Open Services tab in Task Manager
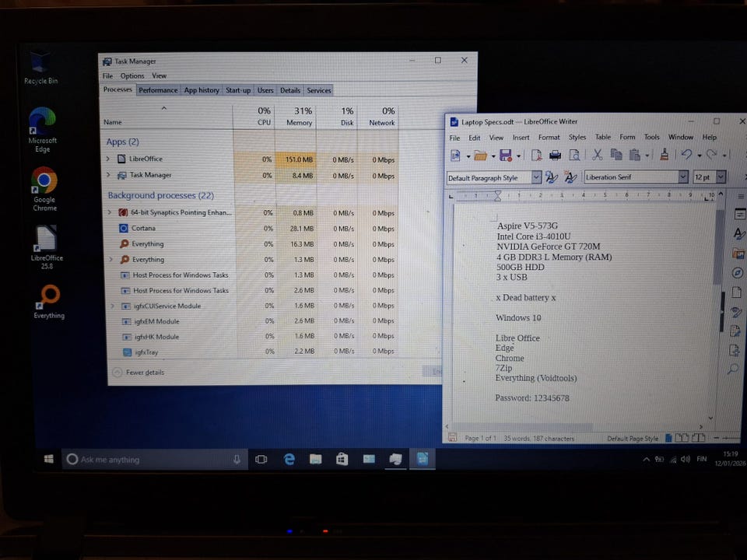 (319, 90)
